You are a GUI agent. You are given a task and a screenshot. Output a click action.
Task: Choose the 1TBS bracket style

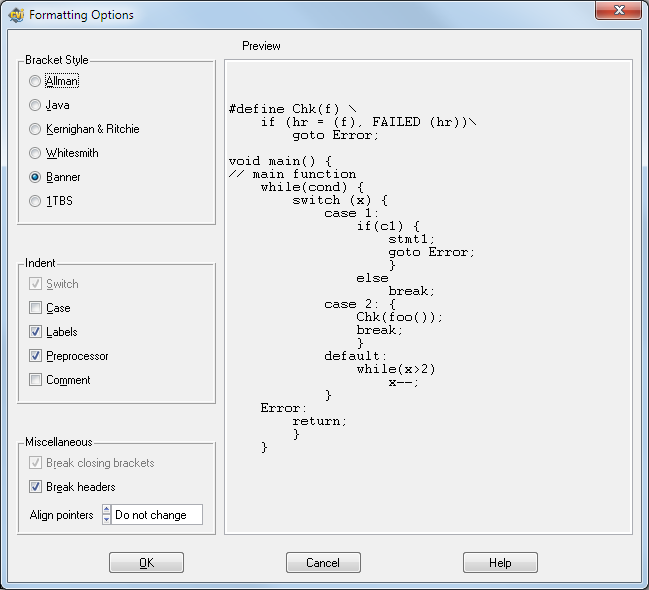point(36,201)
